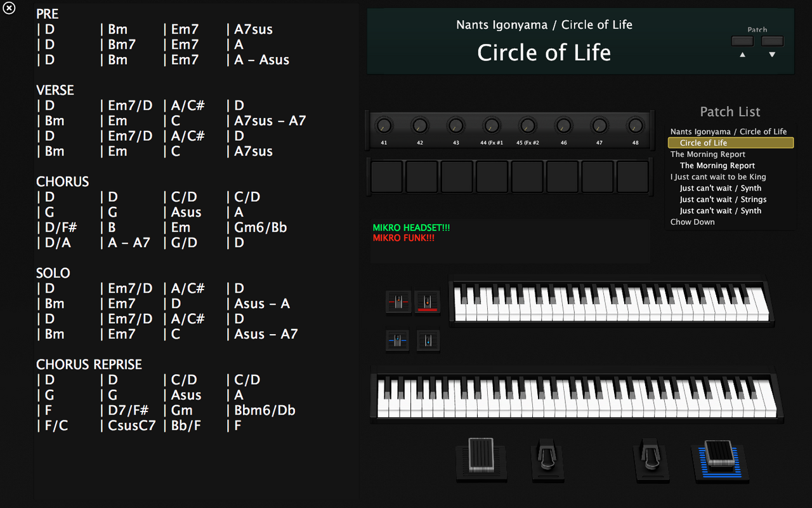Click the F/C chord
This screenshot has height=508, width=812.
tap(56, 425)
